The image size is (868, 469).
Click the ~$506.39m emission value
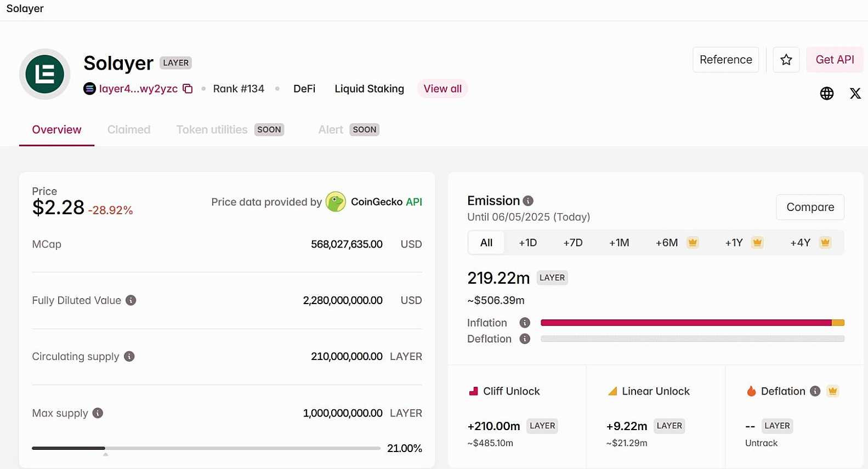point(496,300)
